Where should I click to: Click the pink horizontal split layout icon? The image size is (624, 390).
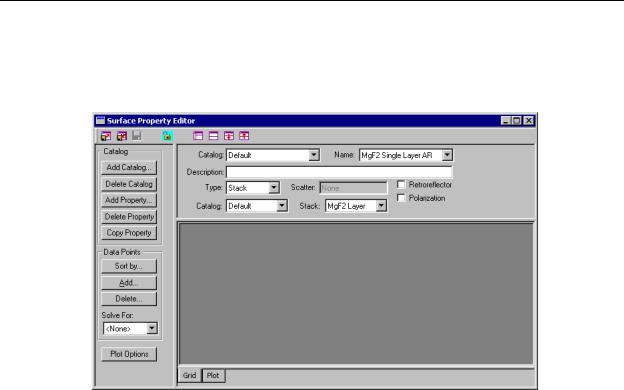(x=213, y=136)
